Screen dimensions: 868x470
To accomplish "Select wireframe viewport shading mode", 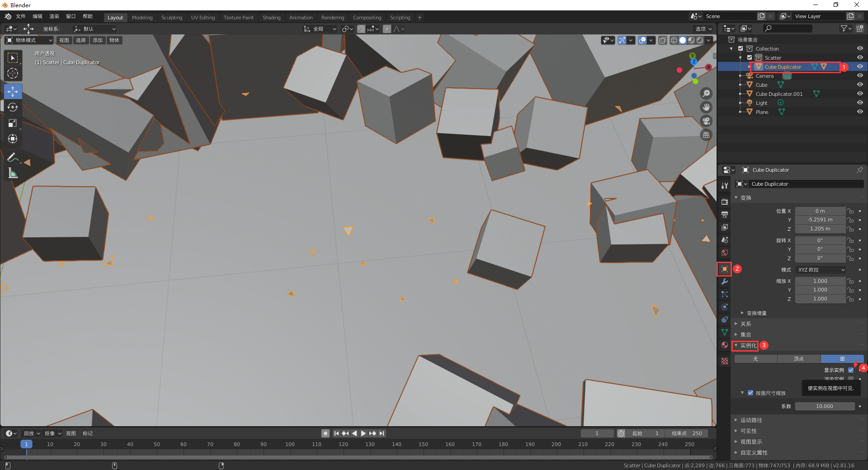I will pos(674,40).
